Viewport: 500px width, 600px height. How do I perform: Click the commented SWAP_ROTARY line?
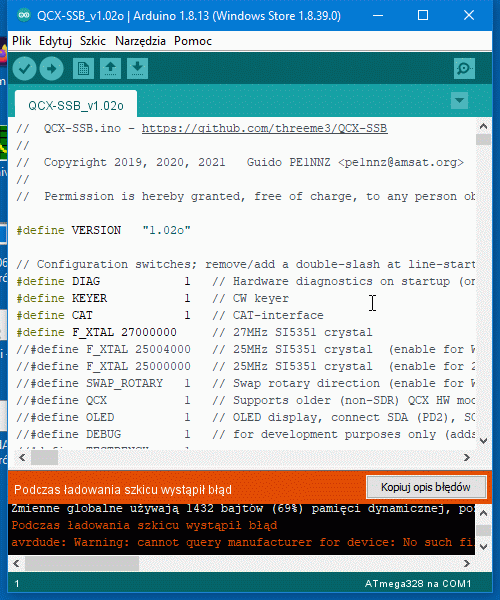[x=245, y=383]
